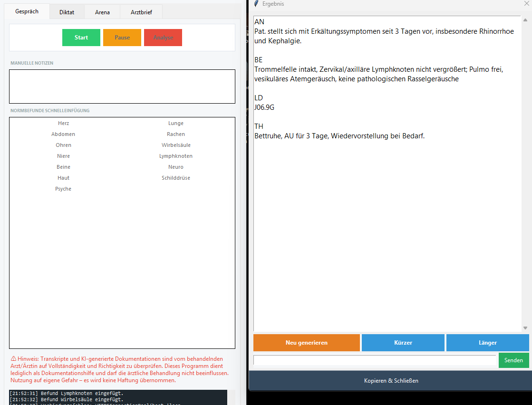Click the Ergebnis window feather icon

coord(256,4)
